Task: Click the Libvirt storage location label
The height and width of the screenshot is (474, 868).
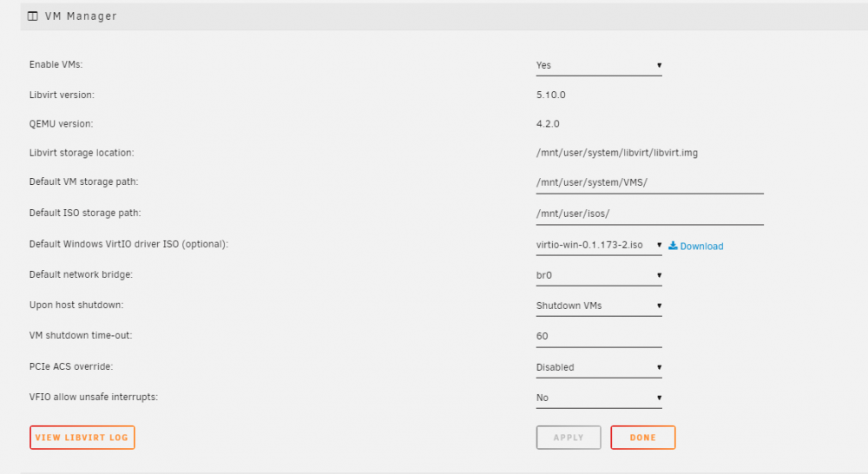Action: coord(82,153)
